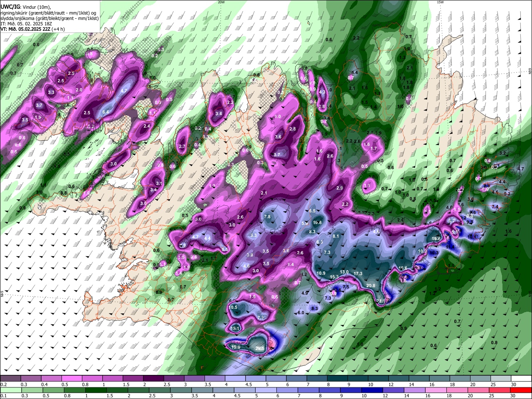Click the 5.5 snowfall value
The height and width of the screenshot is (399, 532).
225,249
